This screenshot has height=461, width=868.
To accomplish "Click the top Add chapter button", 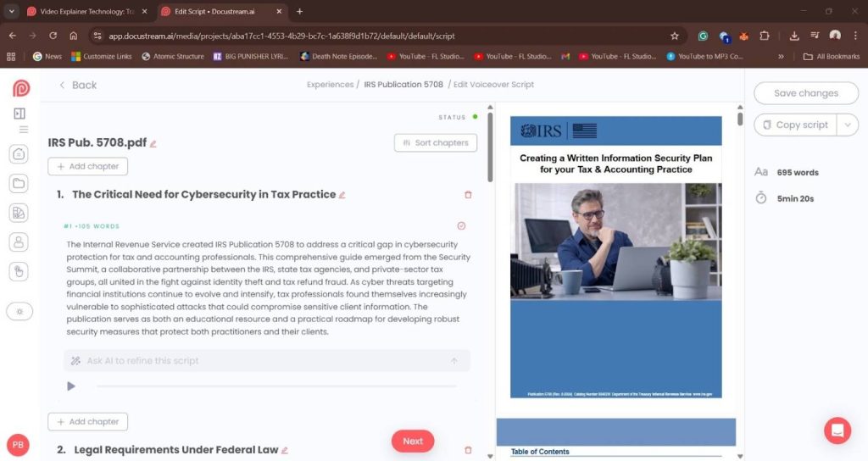I will (87, 166).
